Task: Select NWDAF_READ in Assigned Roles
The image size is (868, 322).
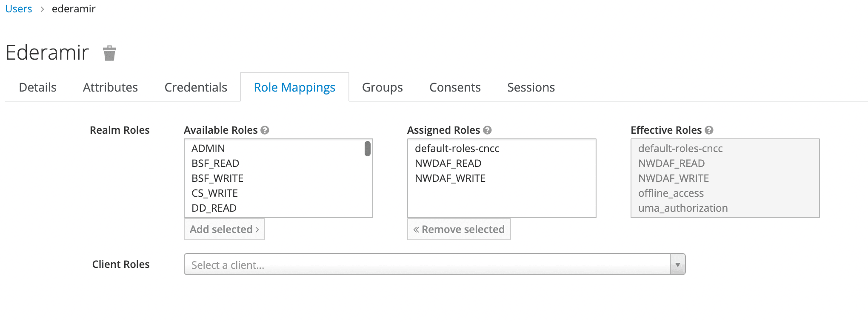Action: point(448,164)
